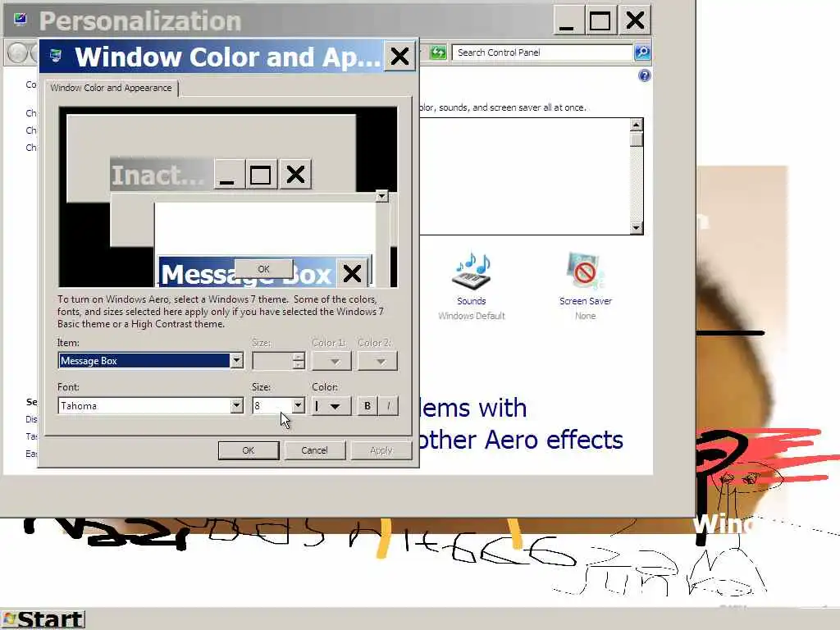Click the item Size spinner arrows
Screen dimensions: 840x630
(x=299, y=361)
